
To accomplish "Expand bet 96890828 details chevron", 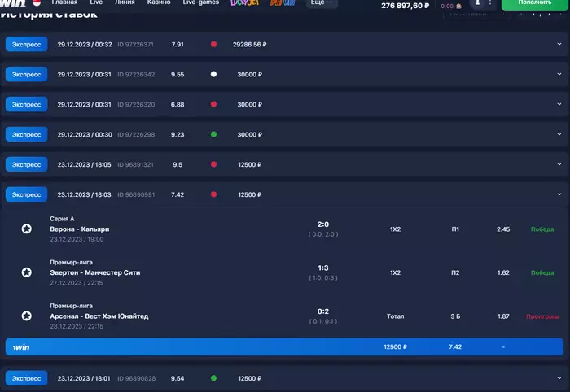I will pos(559,378).
